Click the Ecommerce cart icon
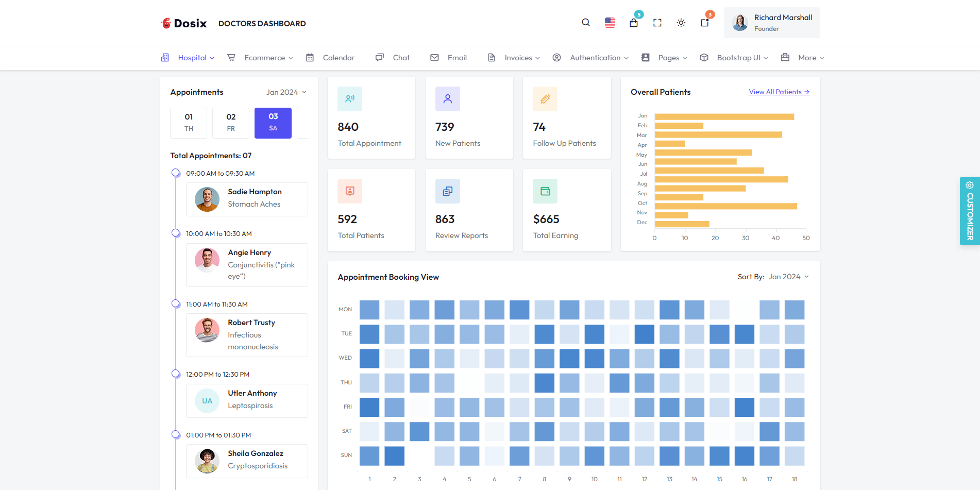Image resolution: width=980 pixels, height=490 pixels. point(231,58)
